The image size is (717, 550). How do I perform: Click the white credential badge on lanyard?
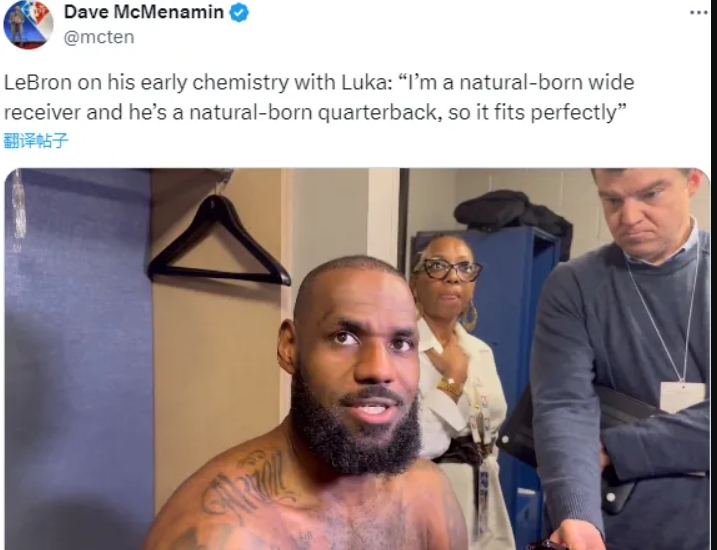click(x=683, y=397)
